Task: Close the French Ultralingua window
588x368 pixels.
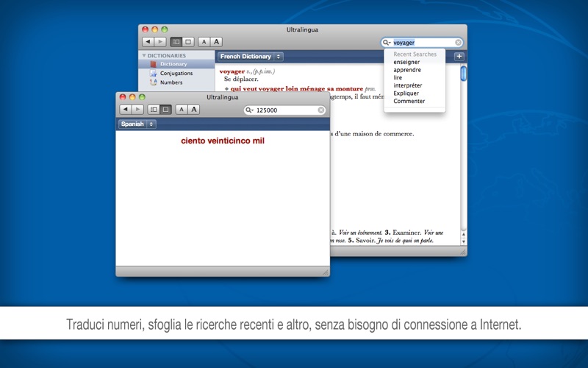Action: (x=145, y=29)
